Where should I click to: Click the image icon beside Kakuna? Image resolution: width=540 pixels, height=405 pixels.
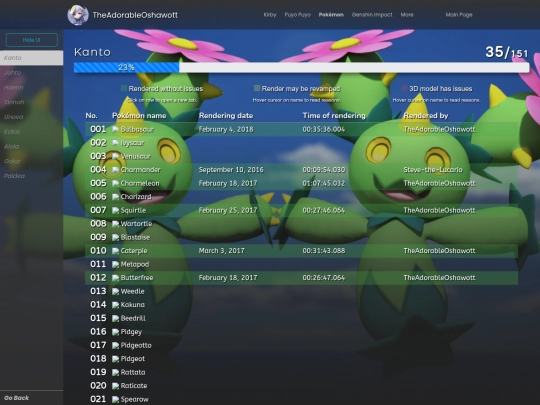[x=115, y=305]
